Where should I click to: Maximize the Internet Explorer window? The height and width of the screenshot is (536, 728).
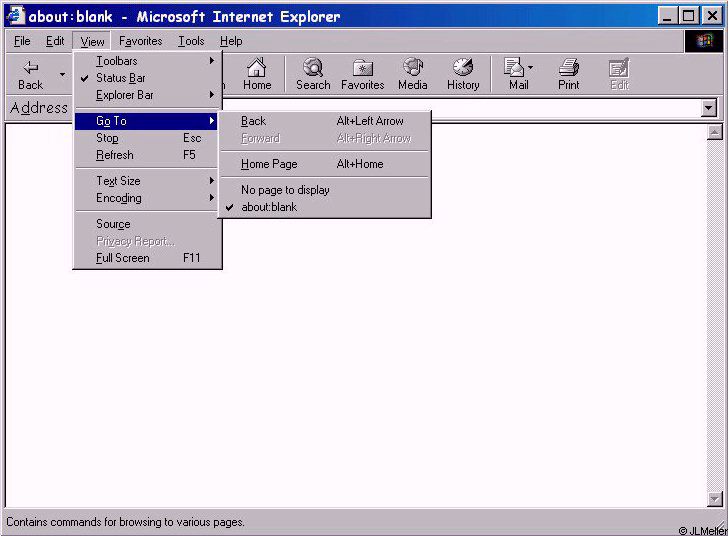coord(689,16)
